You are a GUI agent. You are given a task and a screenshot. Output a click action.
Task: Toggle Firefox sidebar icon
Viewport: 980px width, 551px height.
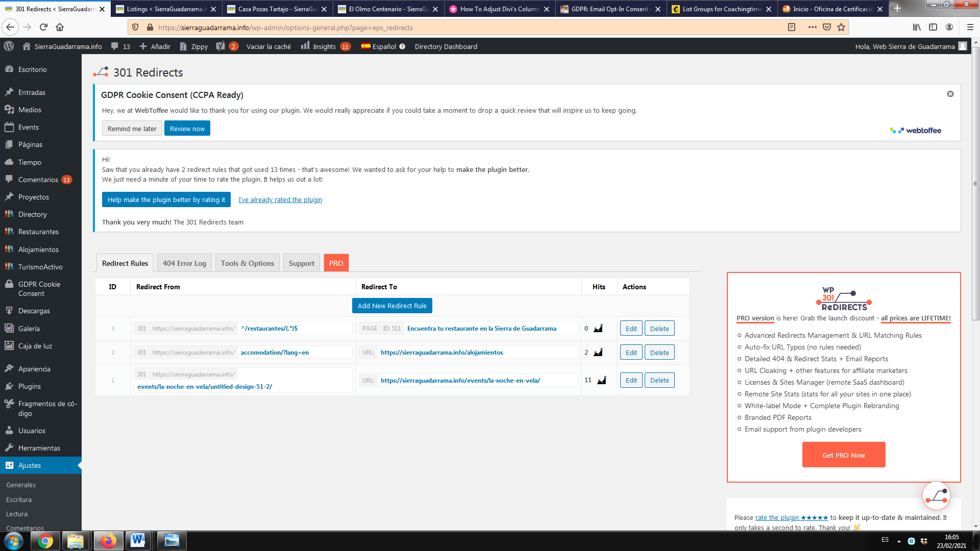pyautogui.click(x=933, y=27)
